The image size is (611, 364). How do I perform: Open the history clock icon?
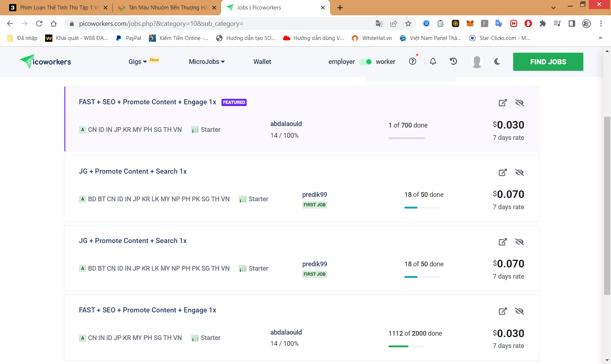point(453,61)
